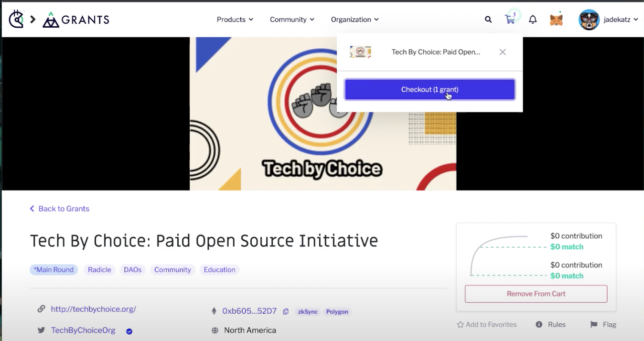This screenshot has height=341, width=644.
Task: Select the Community tag
Action: coord(172,270)
